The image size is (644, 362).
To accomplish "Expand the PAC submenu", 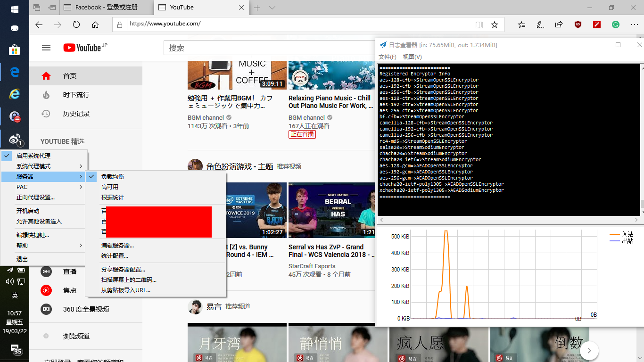I will [x=44, y=187].
